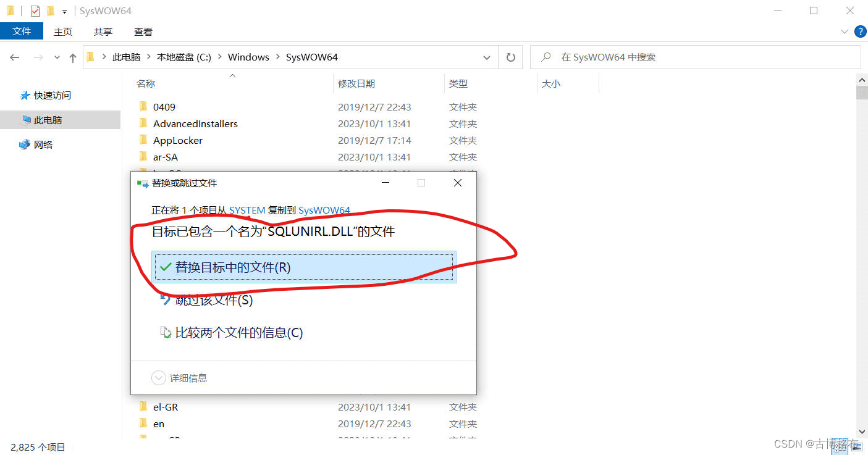Expand the ribbon with the chevron
868x455 pixels.
coord(845,31)
